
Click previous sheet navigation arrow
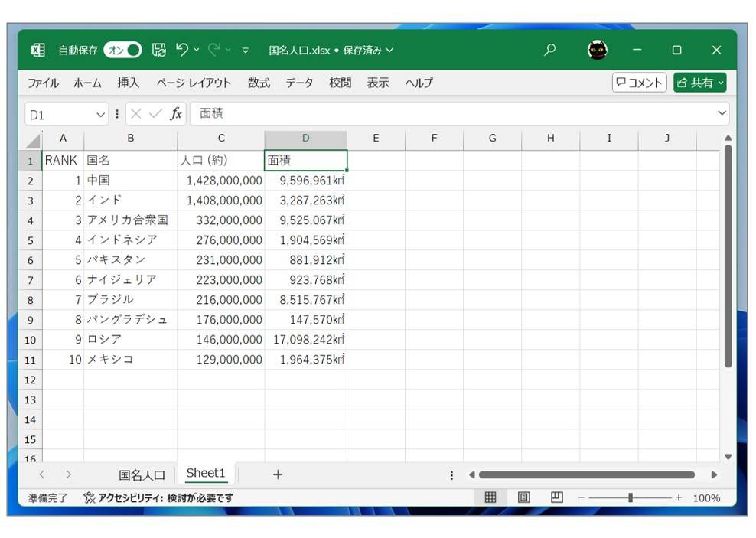(x=42, y=474)
